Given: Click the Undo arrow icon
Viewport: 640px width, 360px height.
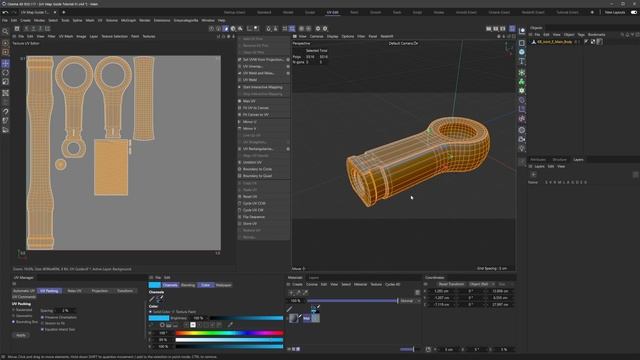Looking at the screenshot, I should coord(5,12).
